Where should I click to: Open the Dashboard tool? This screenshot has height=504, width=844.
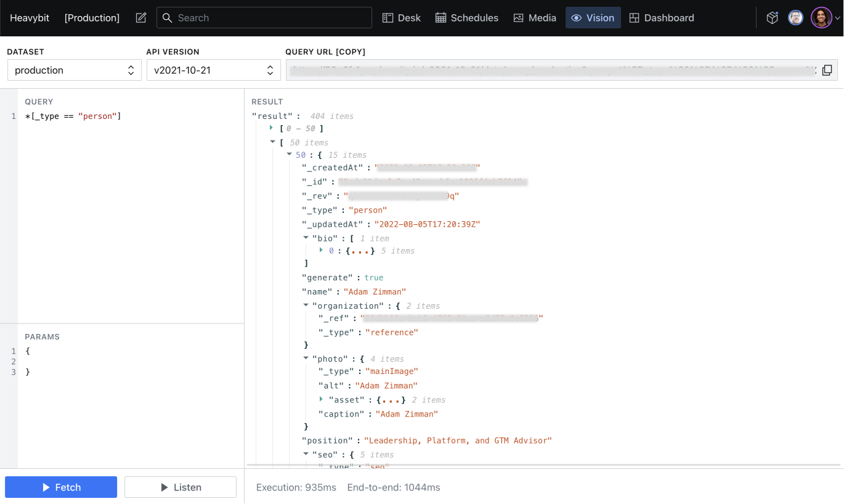(x=662, y=18)
